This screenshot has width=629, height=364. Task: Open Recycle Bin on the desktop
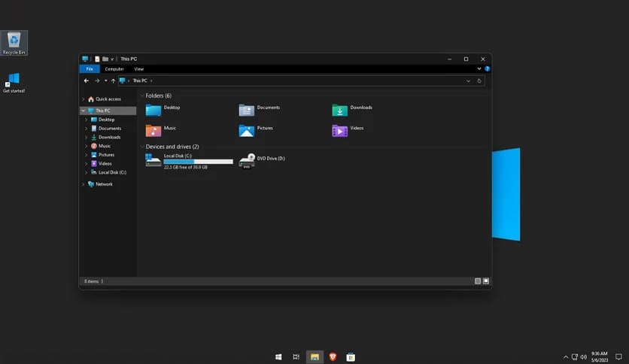(14, 41)
